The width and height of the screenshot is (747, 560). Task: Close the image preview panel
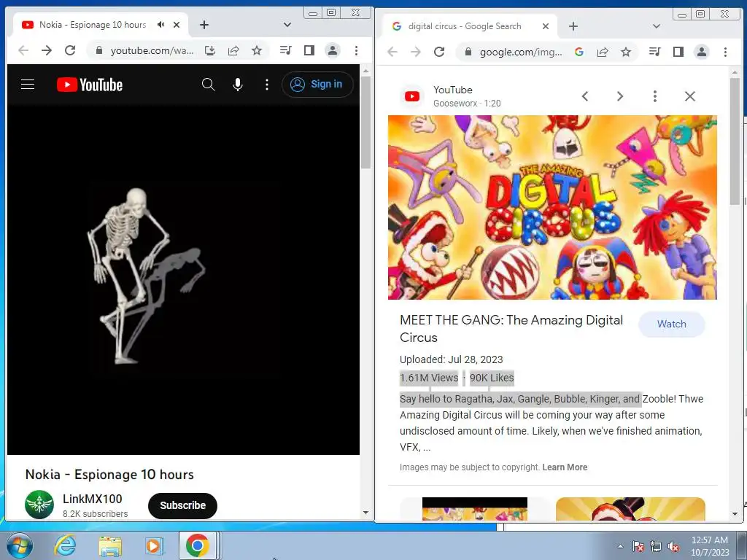click(x=690, y=96)
